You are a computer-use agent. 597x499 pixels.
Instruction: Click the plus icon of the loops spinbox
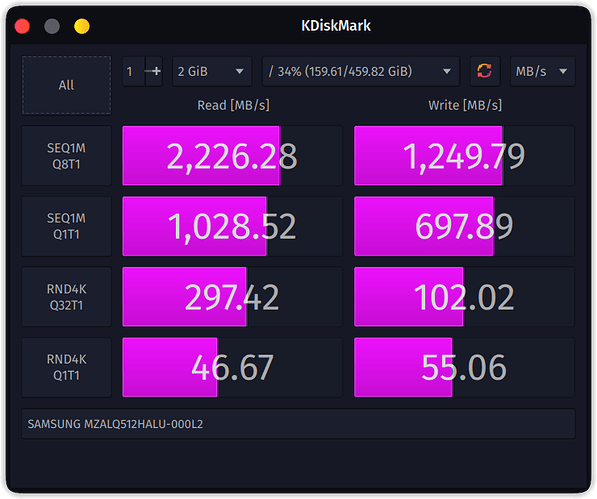click(x=156, y=71)
